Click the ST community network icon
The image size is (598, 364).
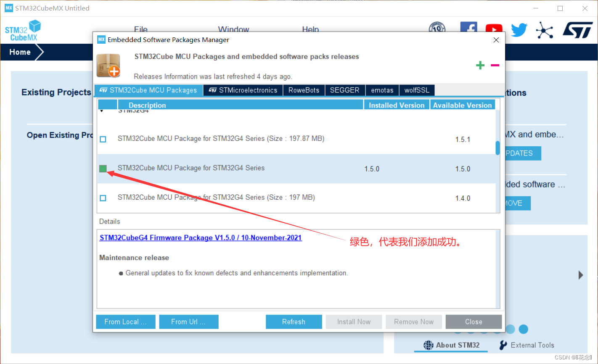point(545,30)
